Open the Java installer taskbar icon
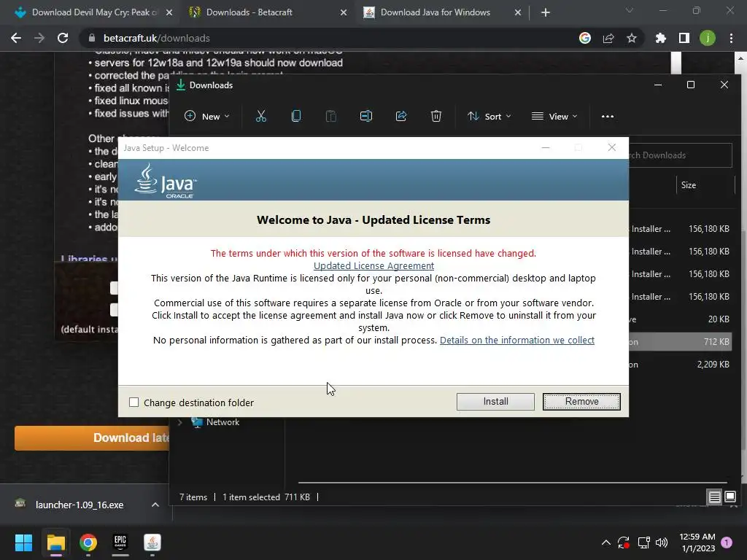 pyautogui.click(x=152, y=542)
